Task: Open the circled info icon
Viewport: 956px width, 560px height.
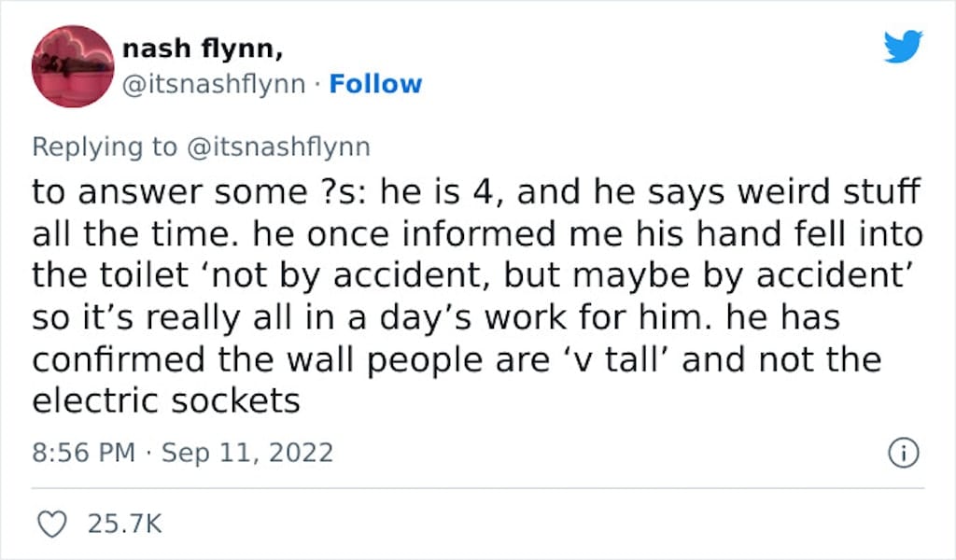Action: [x=904, y=453]
